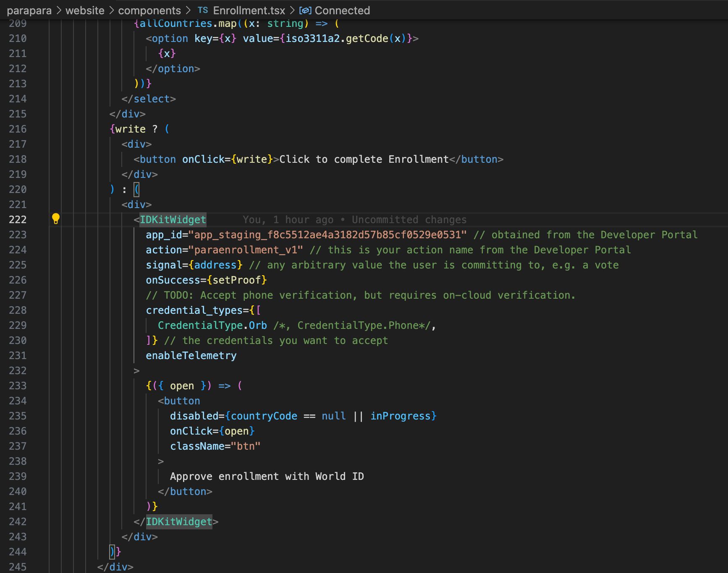This screenshot has width=728, height=573.
Task: Click the "paraenrollment_v1" action string
Action: pyautogui.click(x=246, y=250)
